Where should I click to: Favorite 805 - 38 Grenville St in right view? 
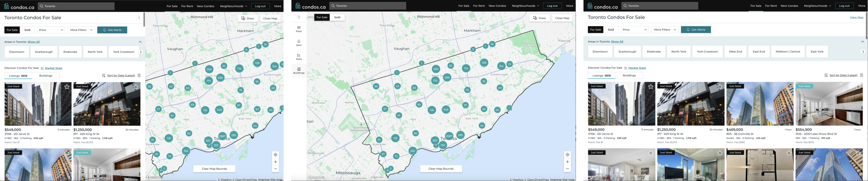click(x=789, y=87)
